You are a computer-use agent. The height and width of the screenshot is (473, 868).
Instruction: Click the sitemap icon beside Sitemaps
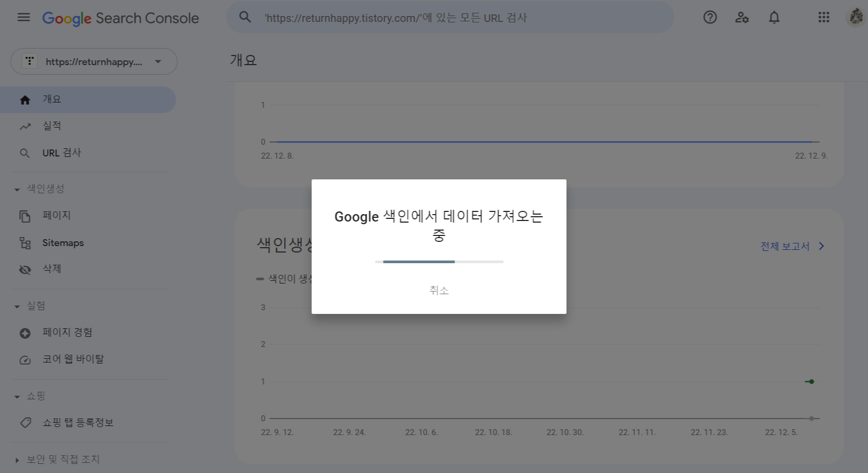coord(25,243)
